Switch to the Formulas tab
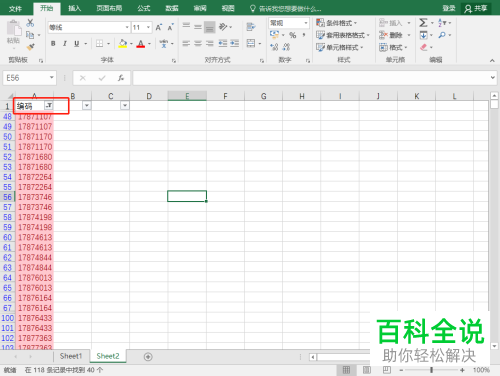This screenshot has width=500, height=376. (x=144, y=8)
